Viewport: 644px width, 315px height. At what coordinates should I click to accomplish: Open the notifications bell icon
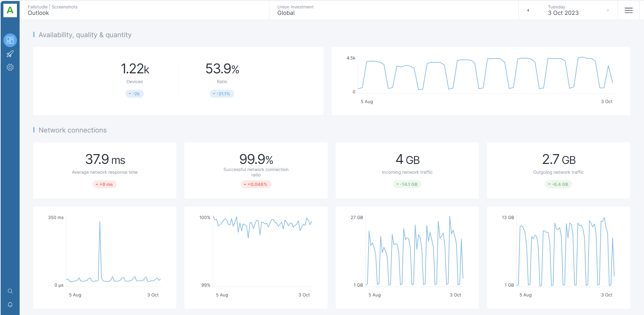[10, 305]
